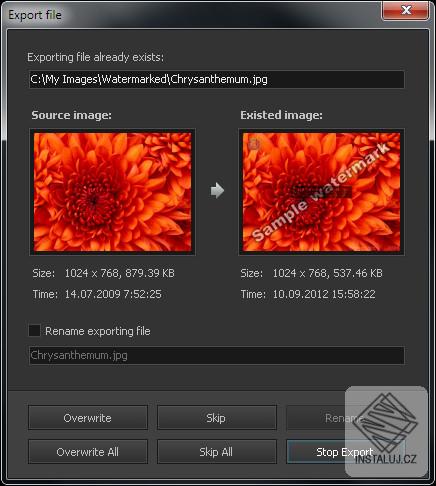Click source time 14.07.2009 7:52:25
This screenshot has width=436, height=486.
[113, 294]
